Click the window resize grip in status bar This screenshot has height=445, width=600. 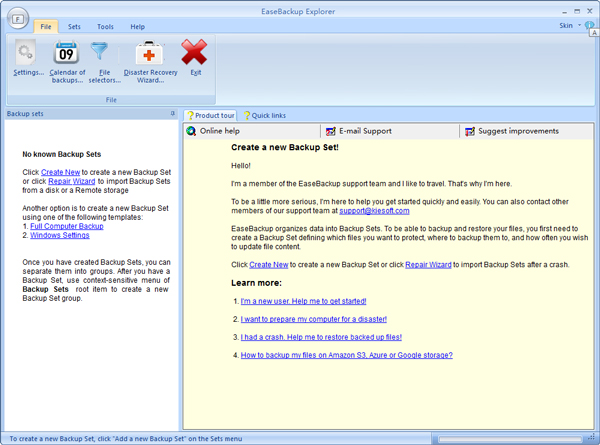592,438
